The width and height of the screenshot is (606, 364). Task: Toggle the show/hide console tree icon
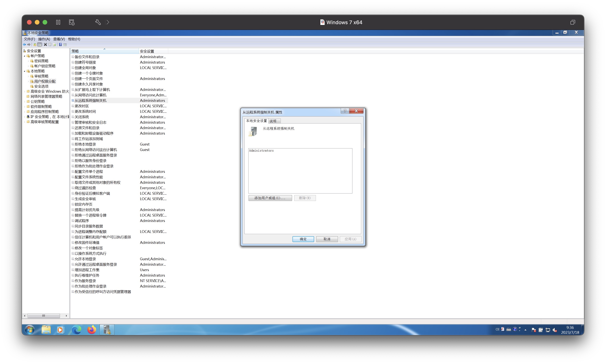tap(39, 45)
